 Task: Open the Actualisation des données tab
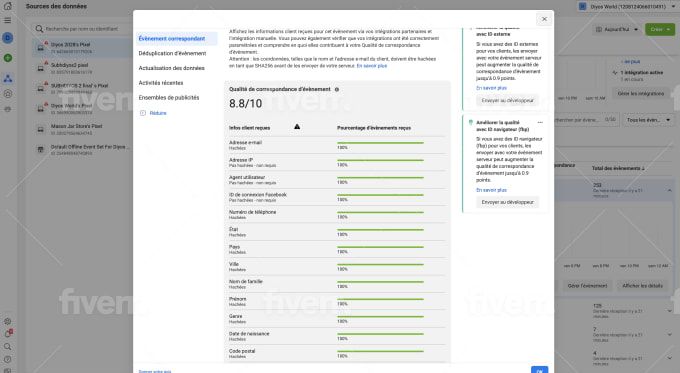[x=171, y=68]
